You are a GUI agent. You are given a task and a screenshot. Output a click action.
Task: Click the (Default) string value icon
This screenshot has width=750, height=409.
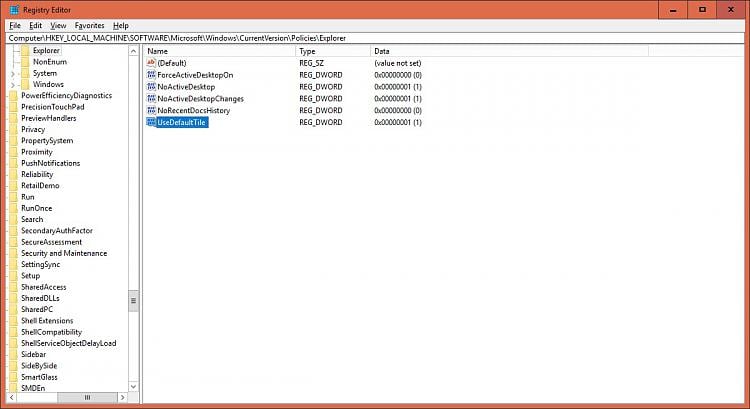[151, 63]
